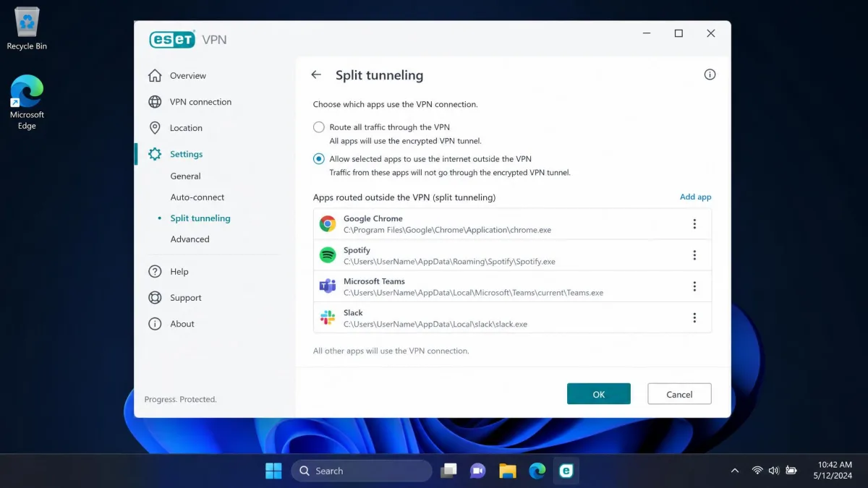The width and height of the screenshot is (868, 488).
Task: Click the Location pin icon
Action: pyautogui.click(x=155, y=128)
